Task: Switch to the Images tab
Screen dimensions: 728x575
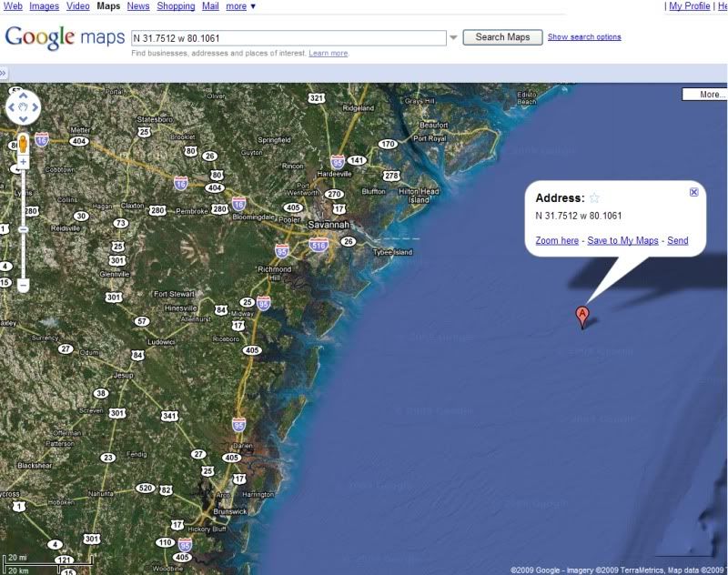Action: 44,6
